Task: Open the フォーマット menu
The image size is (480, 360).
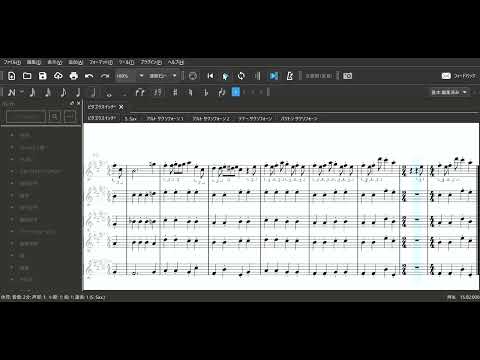Action: coord(101,62)
